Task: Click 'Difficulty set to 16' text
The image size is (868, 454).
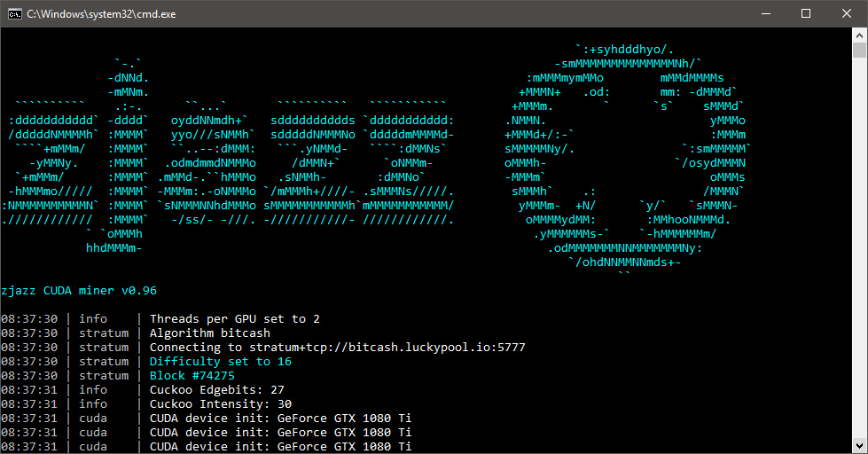Action: (x=220, y=362)
